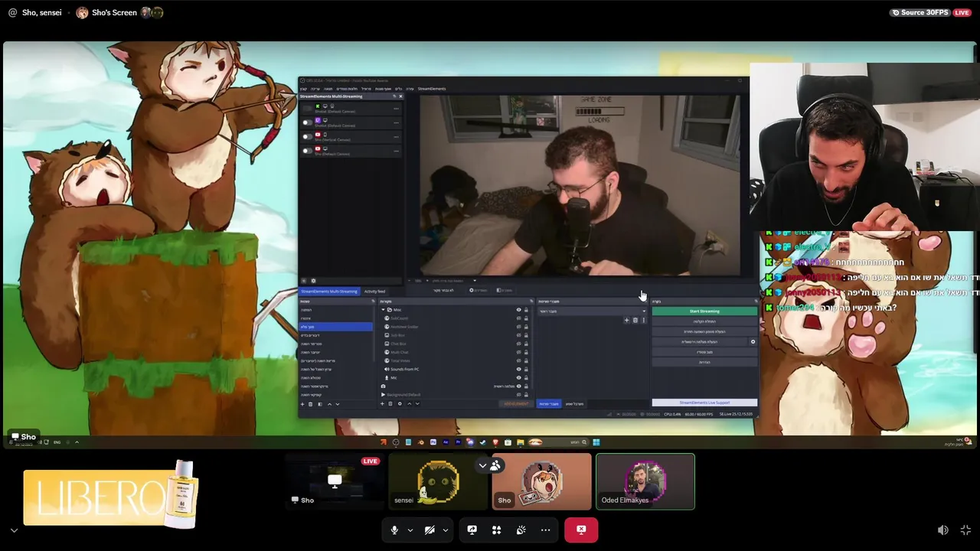The height and width of the screenshot is (551, 980).
Task: Toggle Twitch Default Canvas multi-stream output
Action: click(308, 122)
